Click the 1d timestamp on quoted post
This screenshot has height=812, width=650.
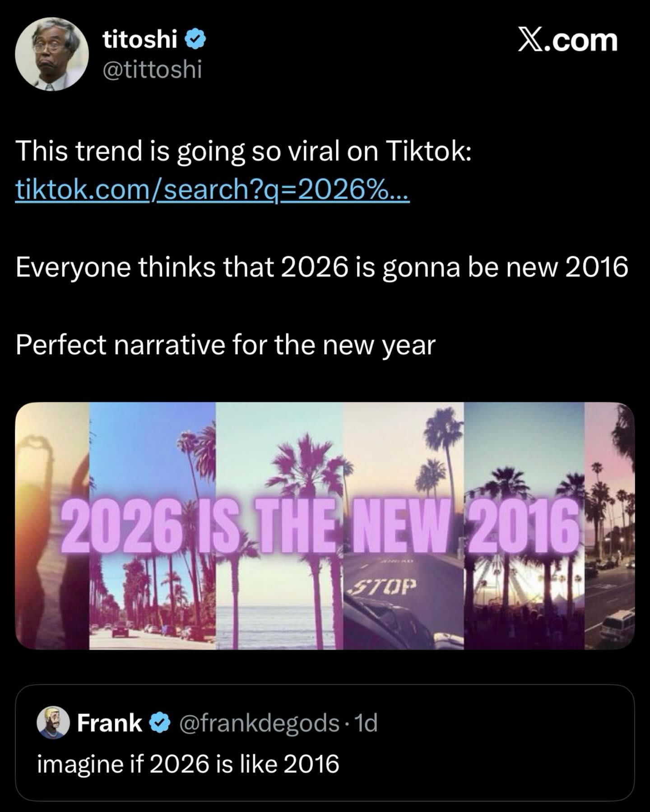click(367, 723)
